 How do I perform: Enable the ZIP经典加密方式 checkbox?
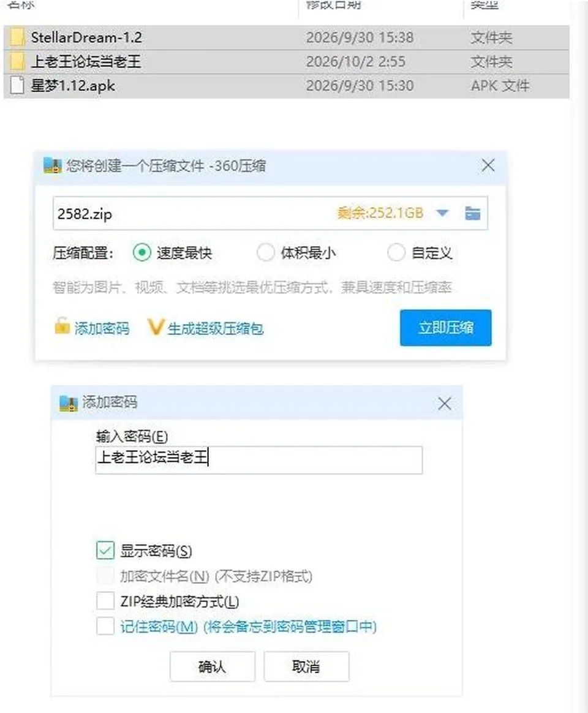pos(105,601)
